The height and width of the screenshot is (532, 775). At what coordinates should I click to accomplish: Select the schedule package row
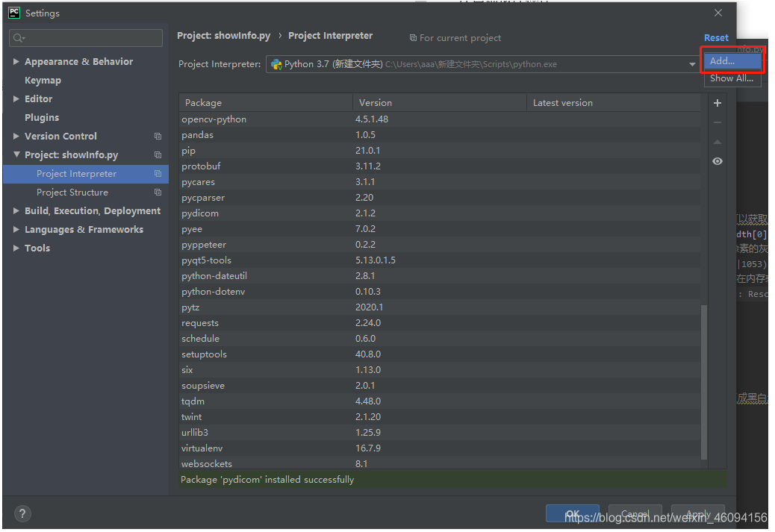tap(440, 339)
